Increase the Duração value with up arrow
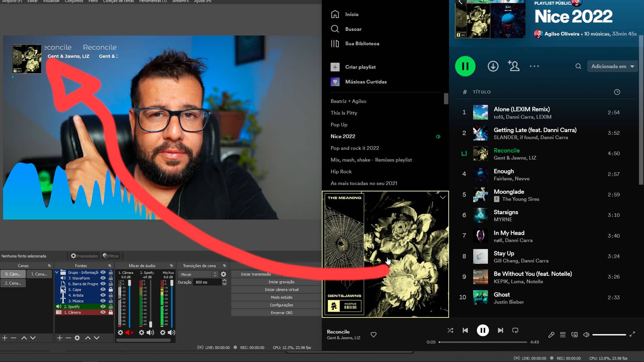644x362 pixels. (x=225, y=280)
